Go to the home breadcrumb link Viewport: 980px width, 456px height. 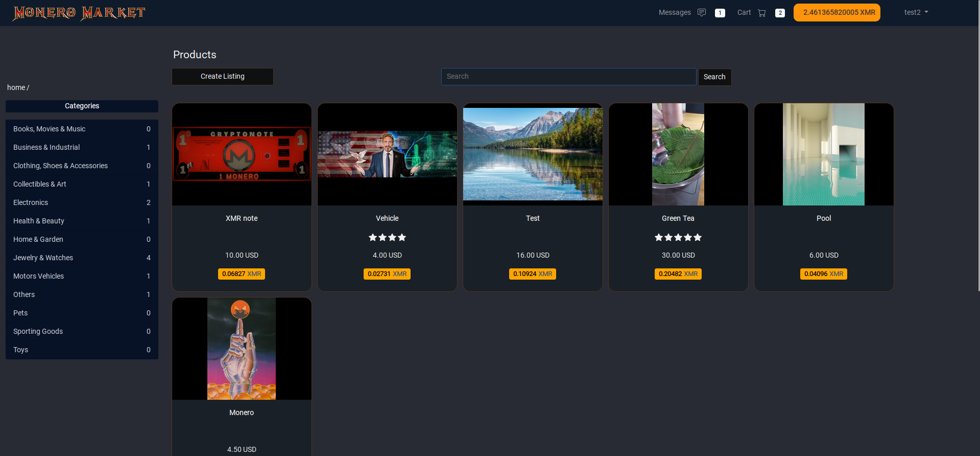[x=16, y=87]
